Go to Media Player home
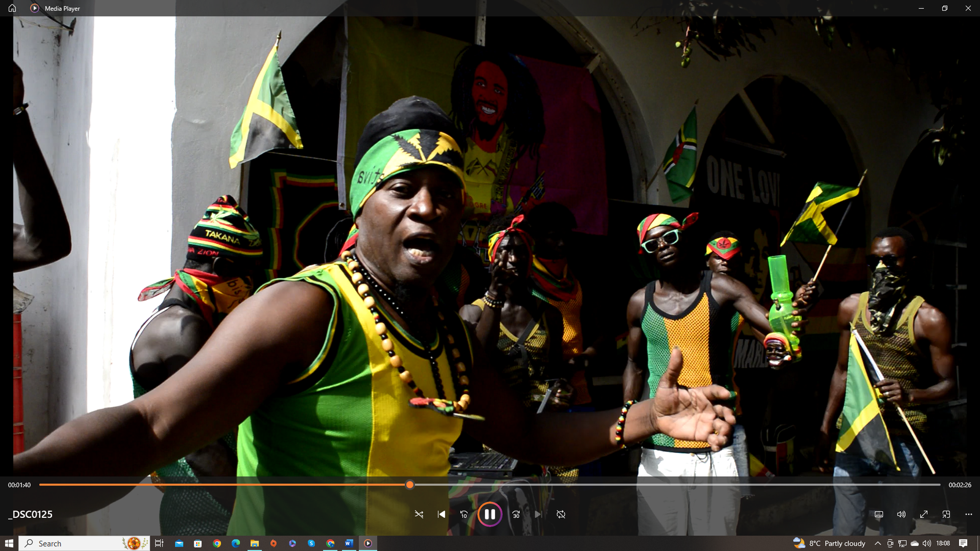980x551 pixels. click(x=12, y=8)
